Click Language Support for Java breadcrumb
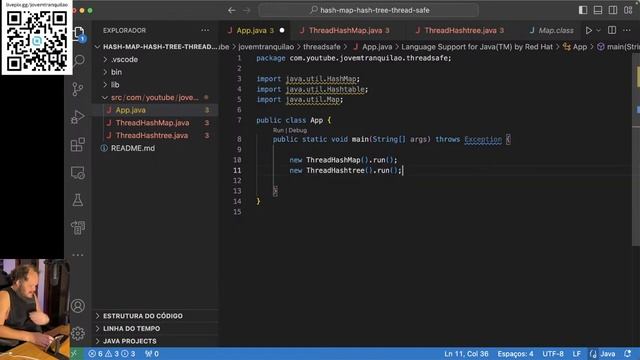 click(477, 47)
